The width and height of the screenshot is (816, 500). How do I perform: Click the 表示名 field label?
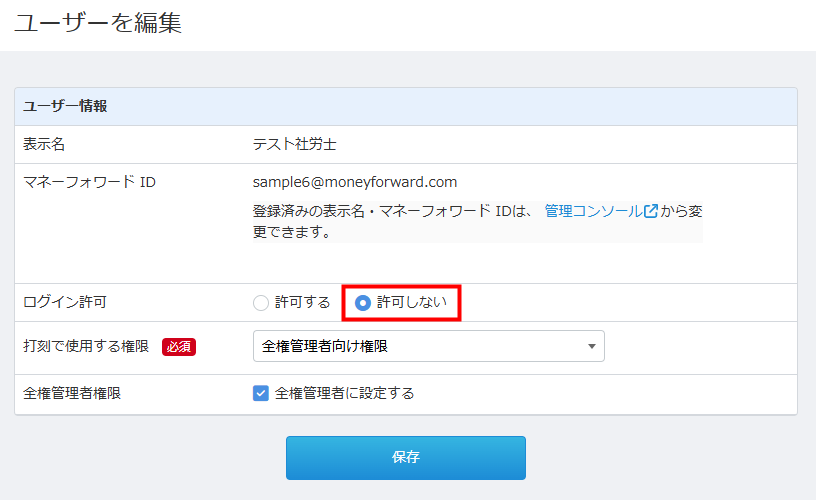coord(44,144)
